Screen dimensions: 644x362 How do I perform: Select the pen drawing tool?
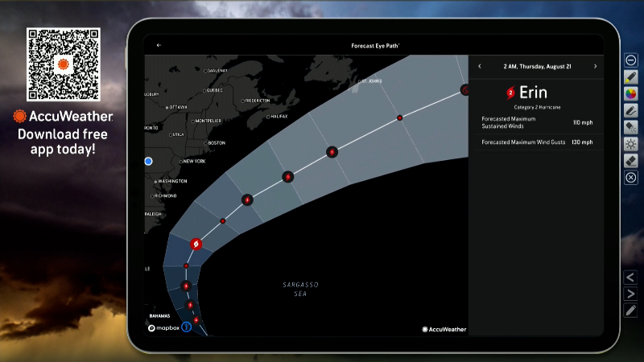pyautogui.click(x=631, y=111)
